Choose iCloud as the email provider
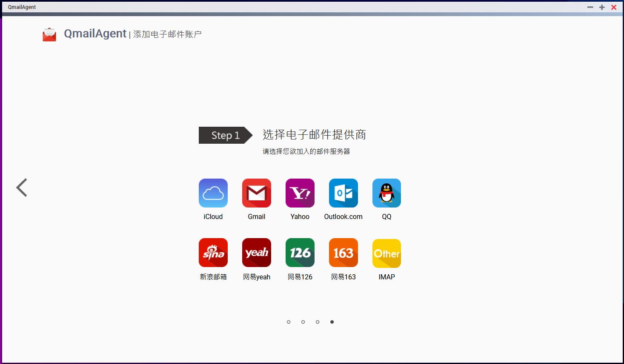This screenshot has width=624, height=364. (213, 193)
